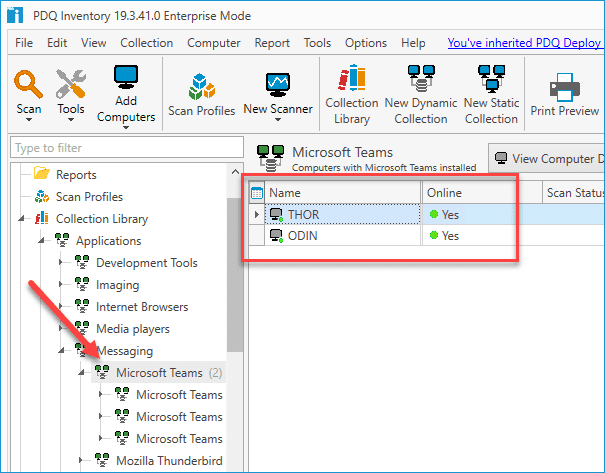Screen dimensions: 605x473
Task: Open the Tools wrench icon
Action: click(x=71, y=84)
